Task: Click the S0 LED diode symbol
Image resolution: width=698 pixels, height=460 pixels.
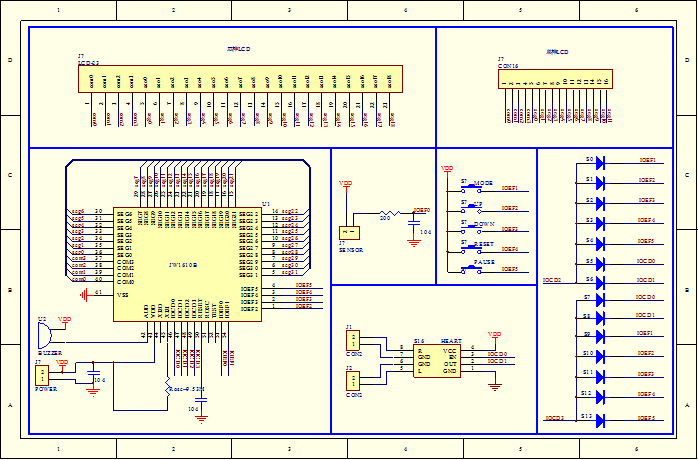Action: [x=601, y=161]
